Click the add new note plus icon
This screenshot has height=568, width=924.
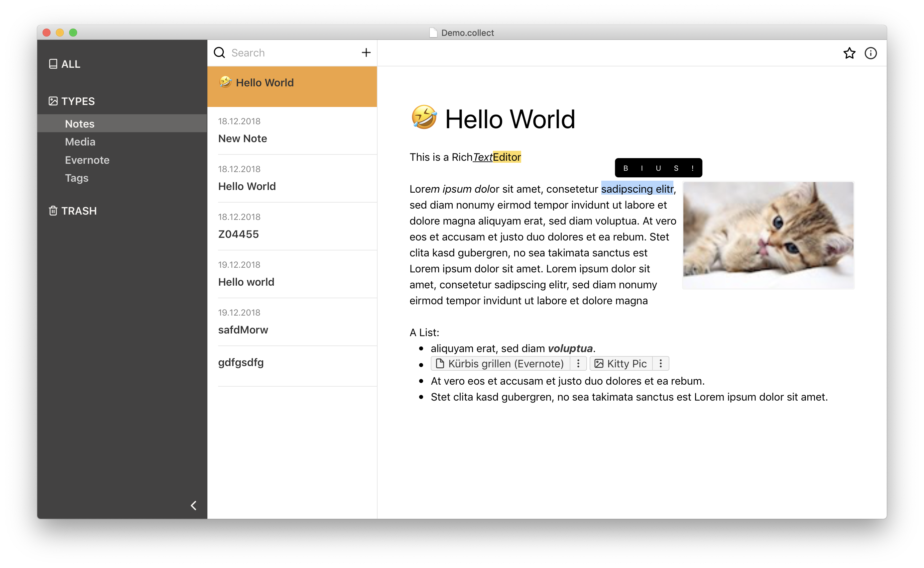click(x=366, y=52)
